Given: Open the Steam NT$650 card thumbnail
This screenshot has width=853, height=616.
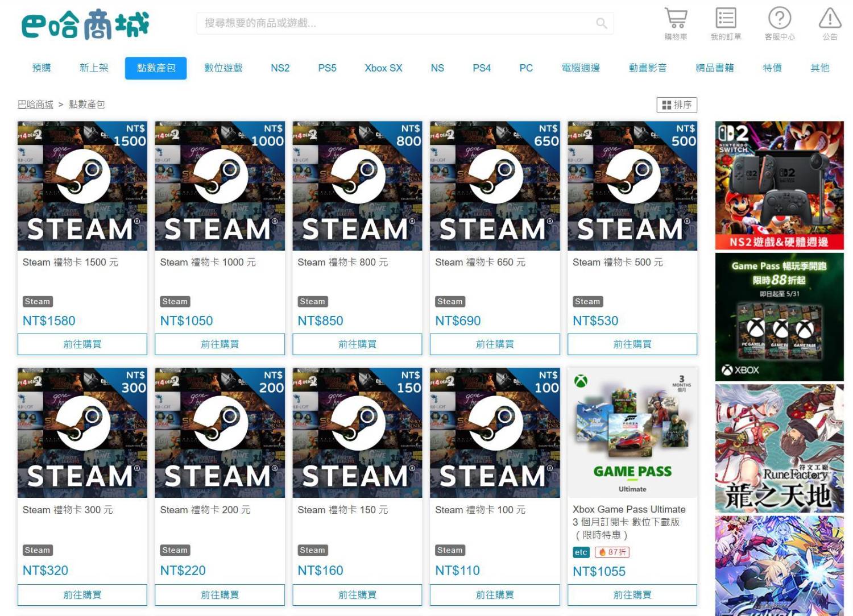Looking at the screenshot, I should pyautogui.click(x=495, y=186).
